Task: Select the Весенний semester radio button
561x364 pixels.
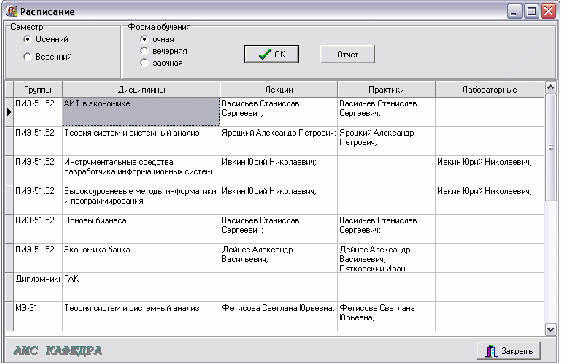Action: pos(28,57)
